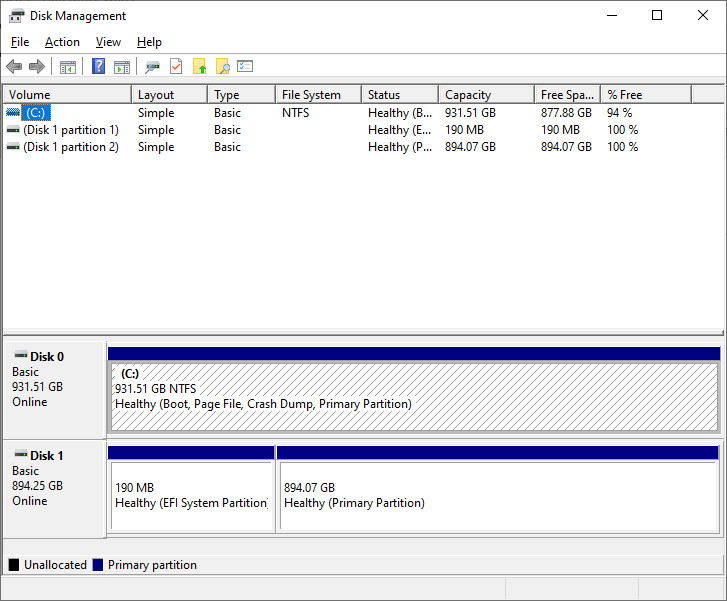Click 94 % free cell
This screenshot has height=601, width=727.
[619, 113]
